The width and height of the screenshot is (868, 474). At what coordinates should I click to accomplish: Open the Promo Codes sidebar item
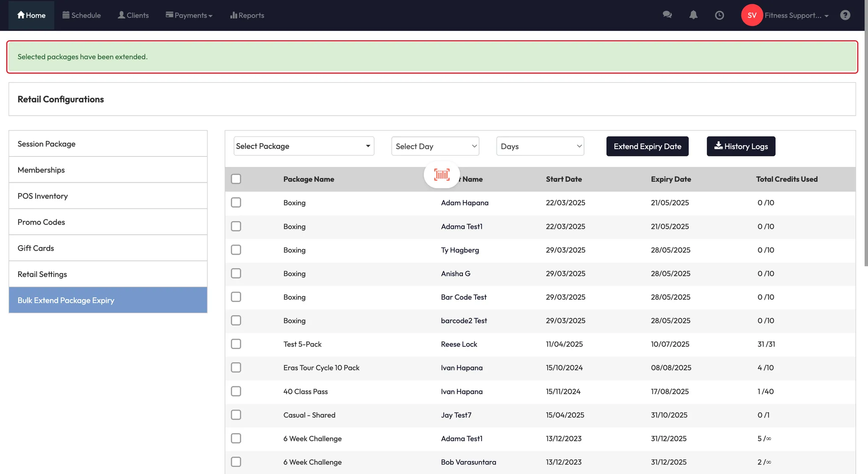tap(108, 222)
